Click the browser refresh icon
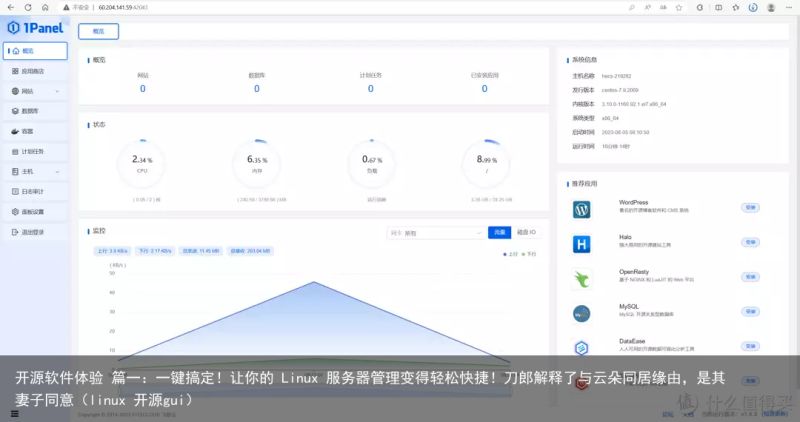Image resolution: width=800 pixels, height=422 pixels. pyautogui.click(x=28, y=8)
